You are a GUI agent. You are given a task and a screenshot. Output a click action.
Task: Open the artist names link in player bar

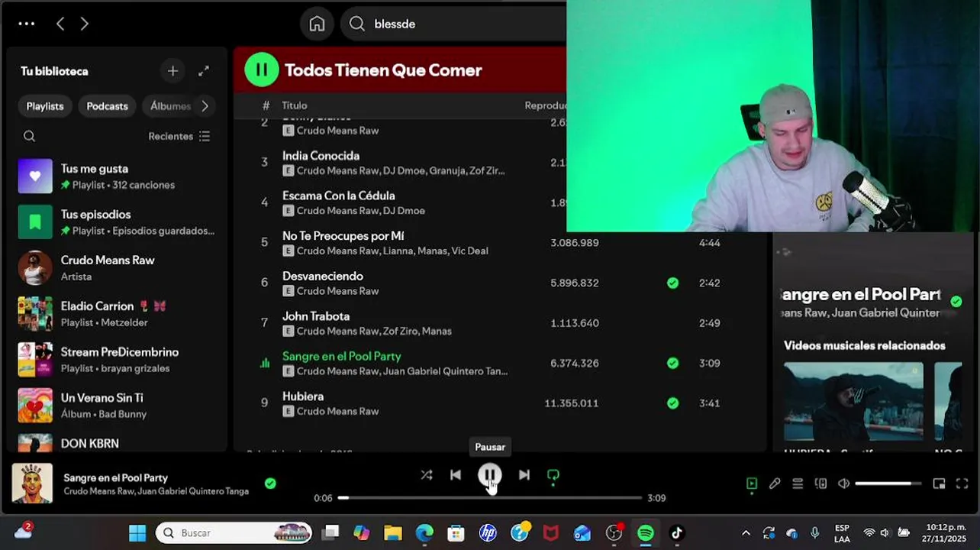point(156,491)
